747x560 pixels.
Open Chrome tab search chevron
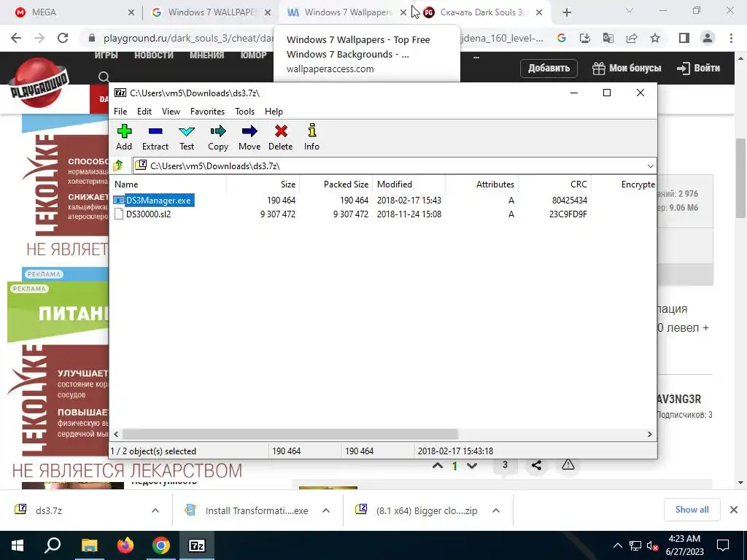[630, 10]
